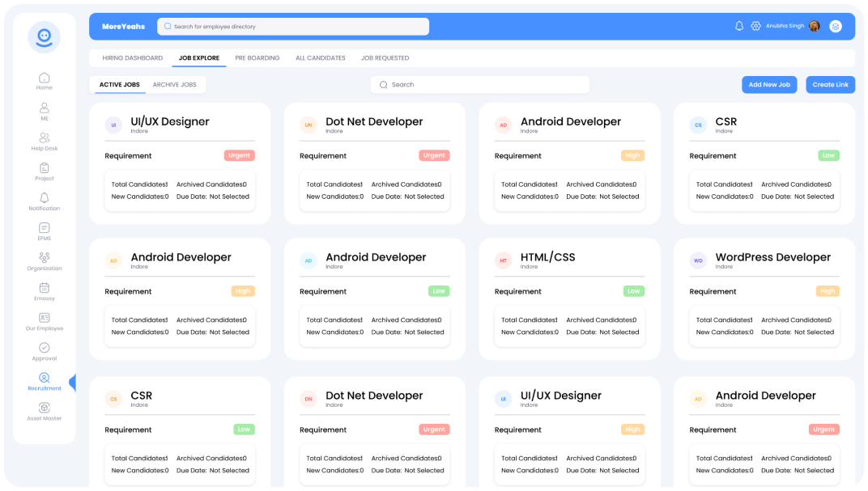Click the Add New Job button
The width and height of the screenshot is (868, 491).
(x=768, y=85)
